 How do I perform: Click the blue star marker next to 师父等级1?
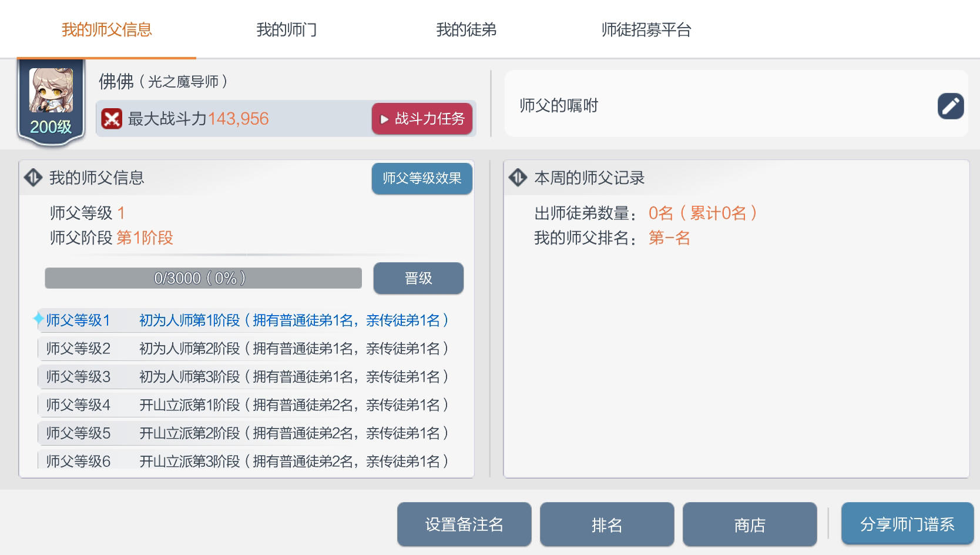(38, 319)
